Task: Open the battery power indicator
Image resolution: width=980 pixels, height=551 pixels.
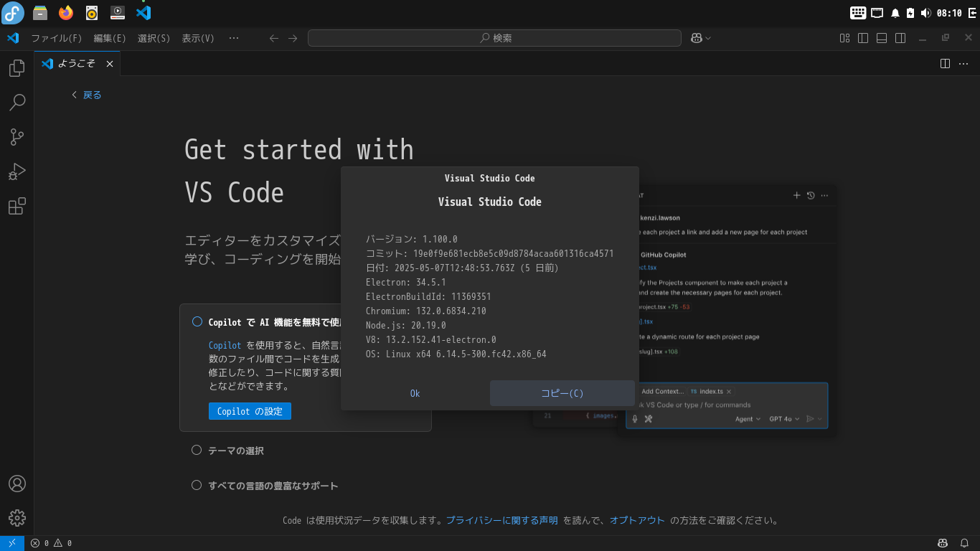Action: 910,13
